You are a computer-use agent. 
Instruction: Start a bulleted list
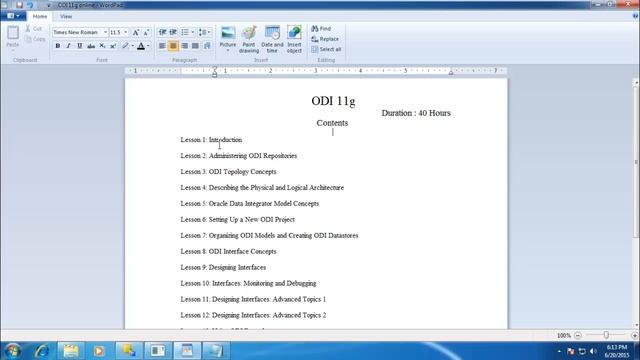click(185, 32)
